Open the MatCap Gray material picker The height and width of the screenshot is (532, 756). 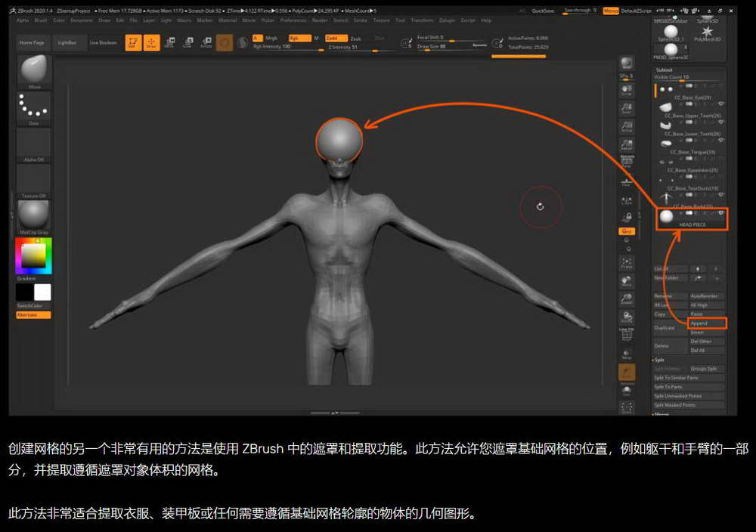tap(34, 218)
